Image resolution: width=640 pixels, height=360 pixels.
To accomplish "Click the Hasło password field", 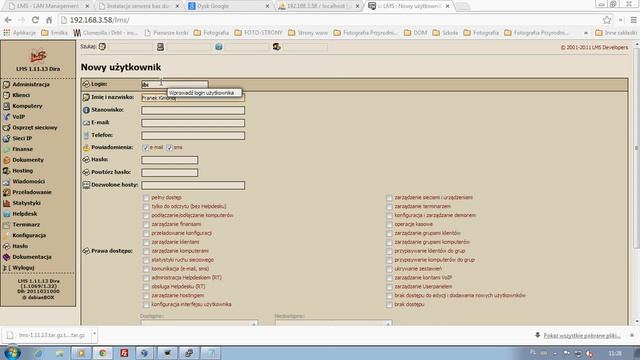I will coord(170,160).
